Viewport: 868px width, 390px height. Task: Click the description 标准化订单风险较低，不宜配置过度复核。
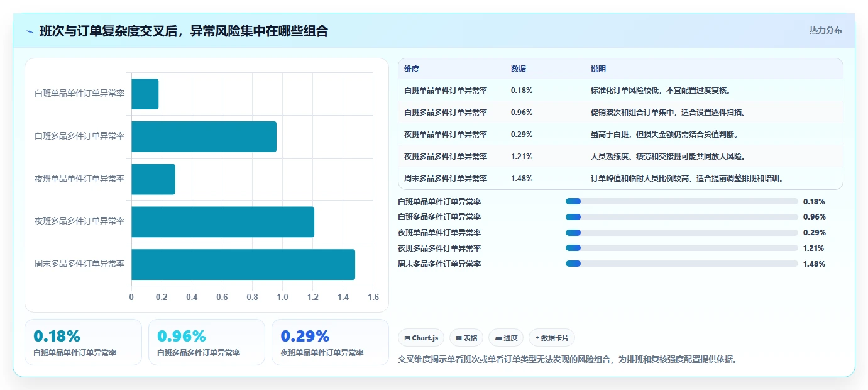click(x=661, y=91)
